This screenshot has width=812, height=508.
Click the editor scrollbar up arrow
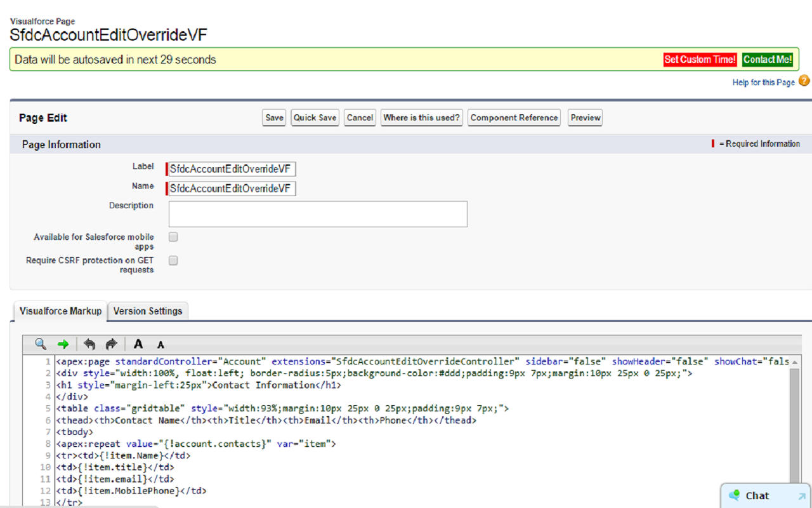click(794, 362)
